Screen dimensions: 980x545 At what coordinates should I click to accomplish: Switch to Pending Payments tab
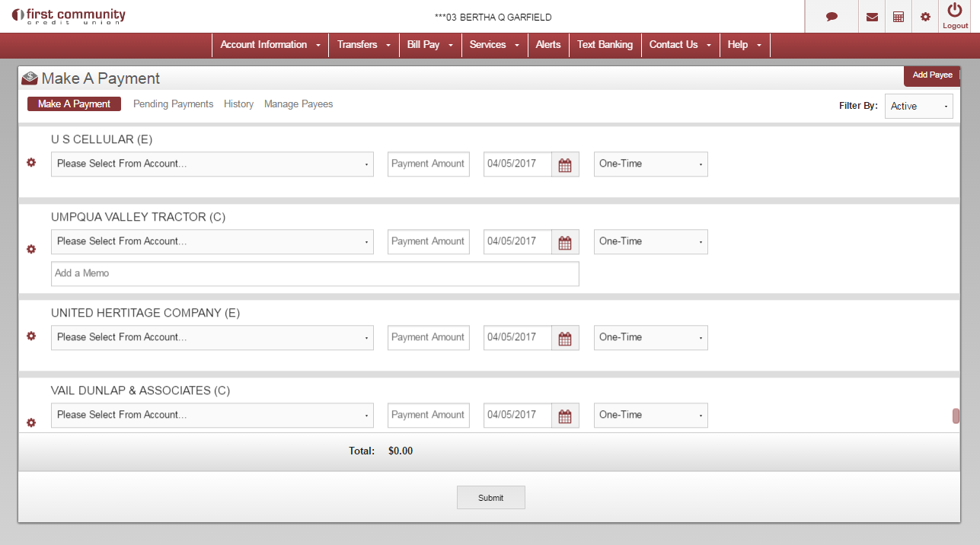173,104
